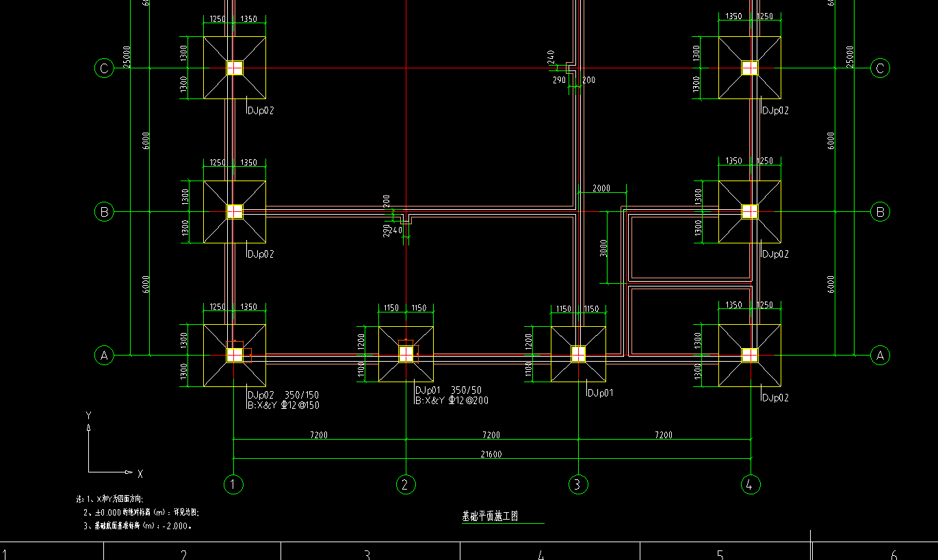Select the column square at axis A-4
938x560 pixels.
[750, 355]
